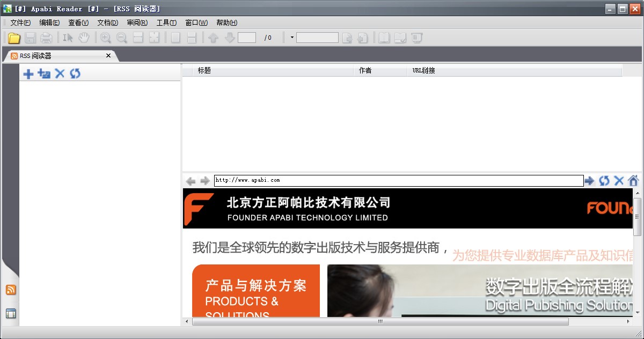Go to the URL with the blue arrow

(590, 181)
